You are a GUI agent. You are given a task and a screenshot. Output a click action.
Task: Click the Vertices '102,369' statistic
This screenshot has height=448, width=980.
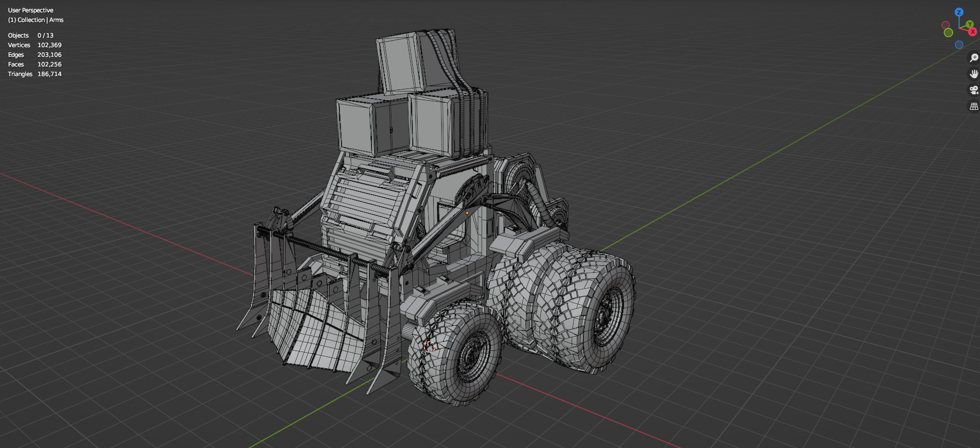tap(49, 45)
